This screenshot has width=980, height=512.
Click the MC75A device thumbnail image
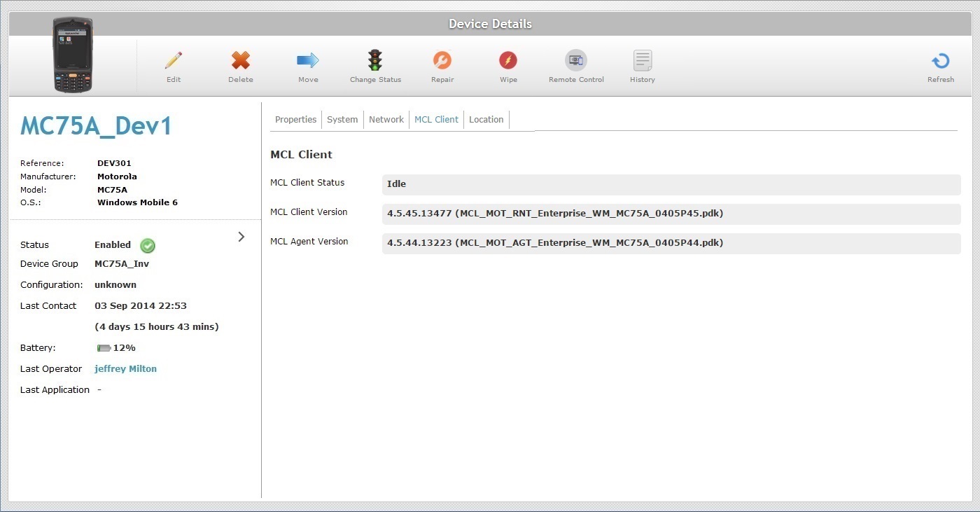point(73,55)
